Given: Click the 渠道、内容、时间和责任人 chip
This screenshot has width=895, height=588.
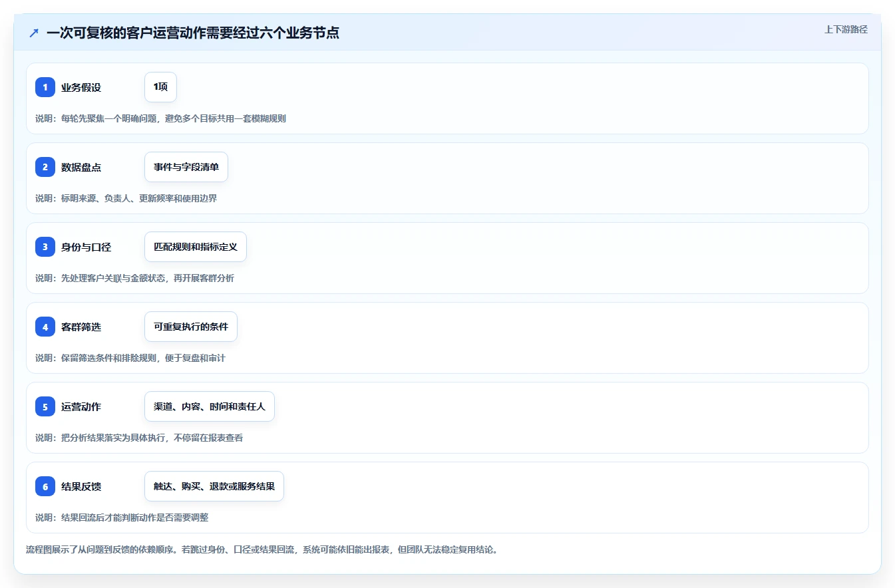Looking at the screenshot, I should coord(210,406).
